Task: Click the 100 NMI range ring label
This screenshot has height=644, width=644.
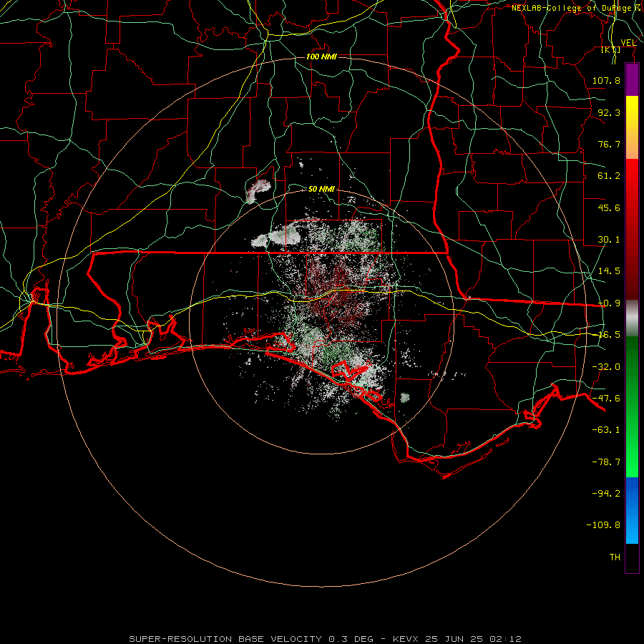Action: [x=321, y=57]
